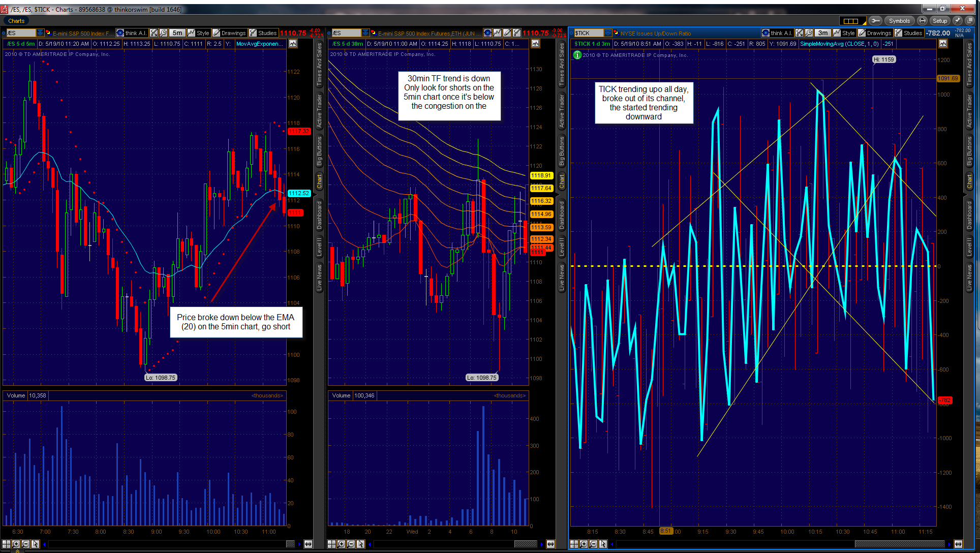Zoom out on the $TICK chart
Viewport: 980px width, 553px height.
point(593,544)
